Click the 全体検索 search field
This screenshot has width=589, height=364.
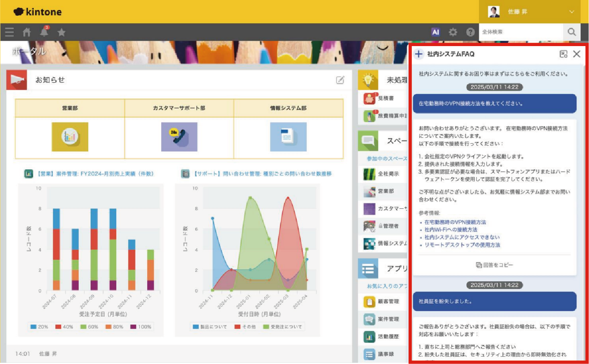pyautogui.click(x=520, y=32)
